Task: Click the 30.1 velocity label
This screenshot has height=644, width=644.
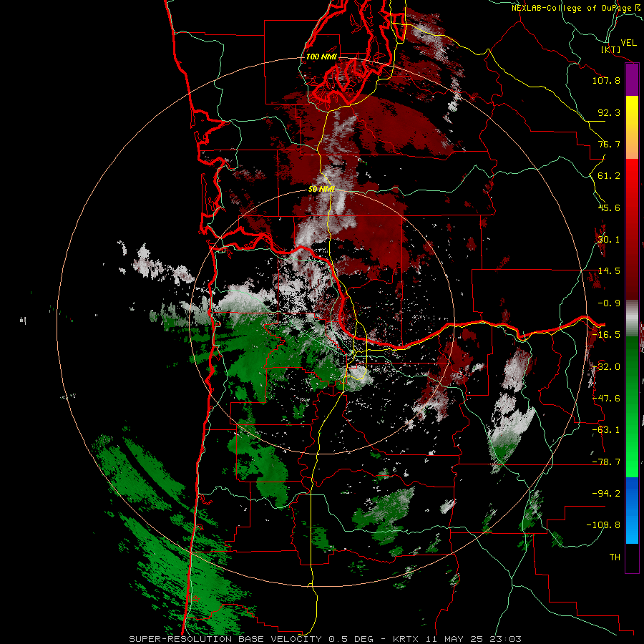Action: 609,240
